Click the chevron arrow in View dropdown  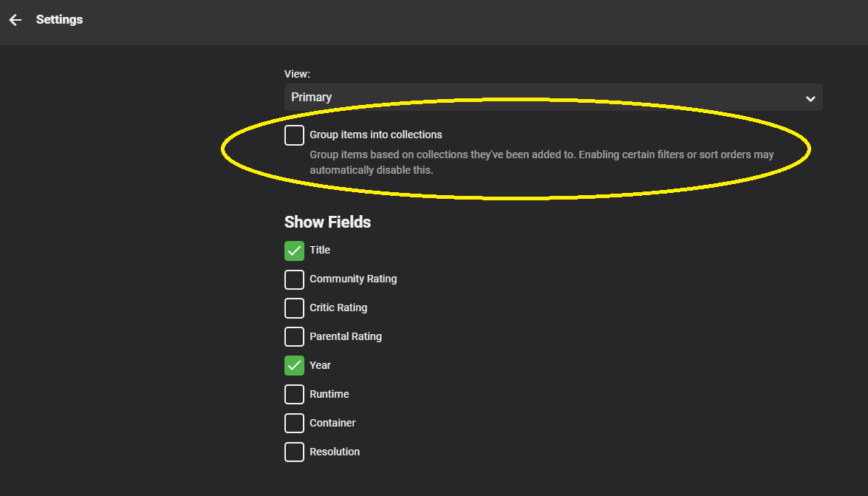[810, 98]
